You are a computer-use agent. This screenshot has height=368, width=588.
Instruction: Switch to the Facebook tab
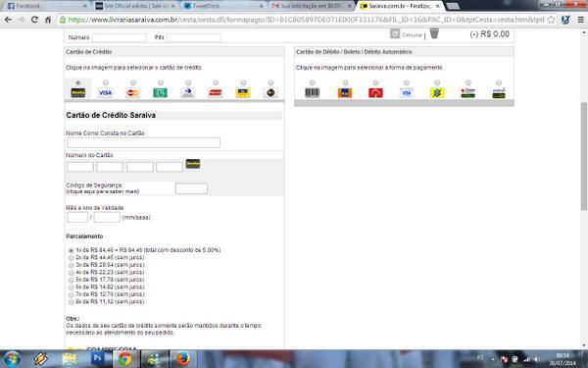(45, 6)
